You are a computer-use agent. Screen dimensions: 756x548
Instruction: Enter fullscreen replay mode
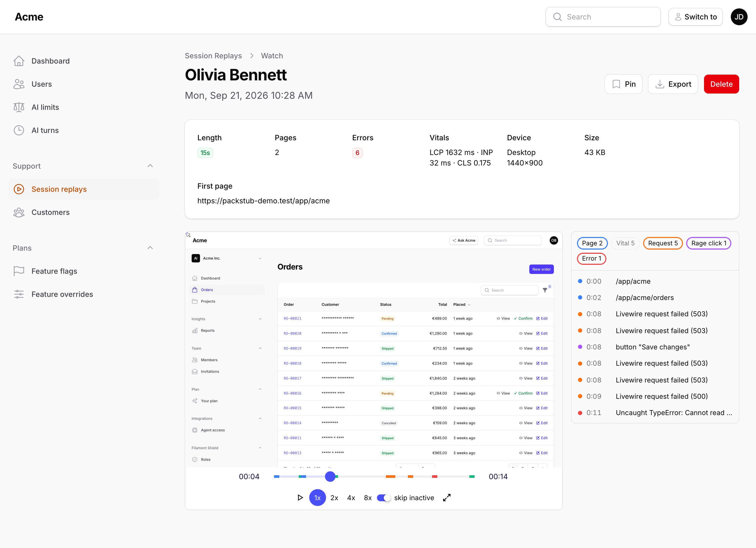447,498
